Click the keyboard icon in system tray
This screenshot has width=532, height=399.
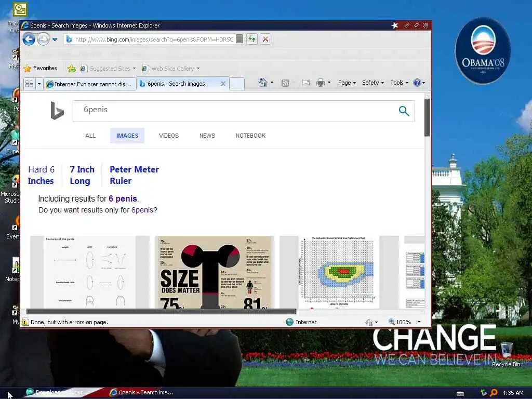pos(460,393)
